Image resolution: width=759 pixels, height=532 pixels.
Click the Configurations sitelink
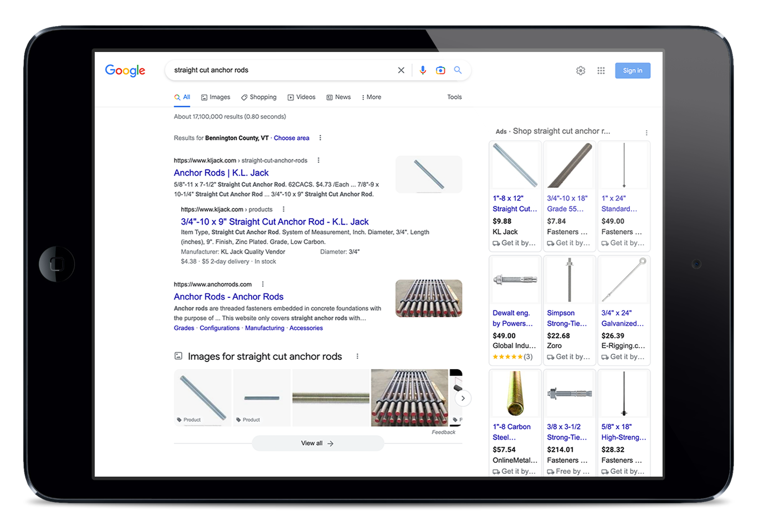pos(219,328)
